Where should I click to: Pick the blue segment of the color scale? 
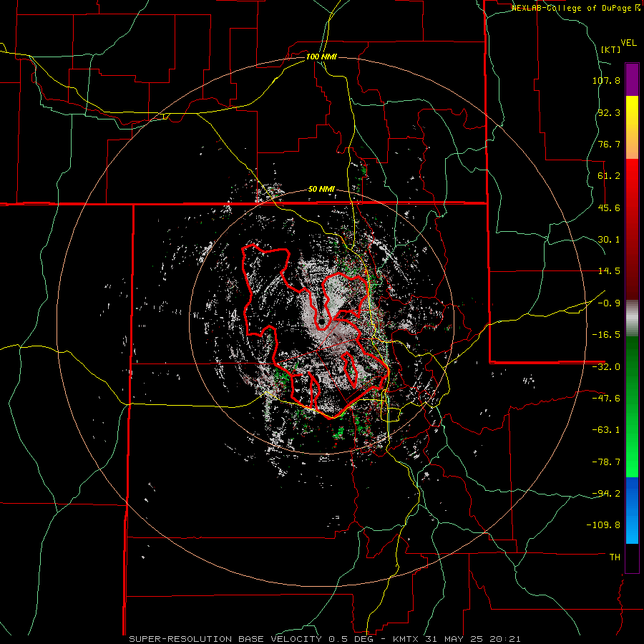pos(632,510)
